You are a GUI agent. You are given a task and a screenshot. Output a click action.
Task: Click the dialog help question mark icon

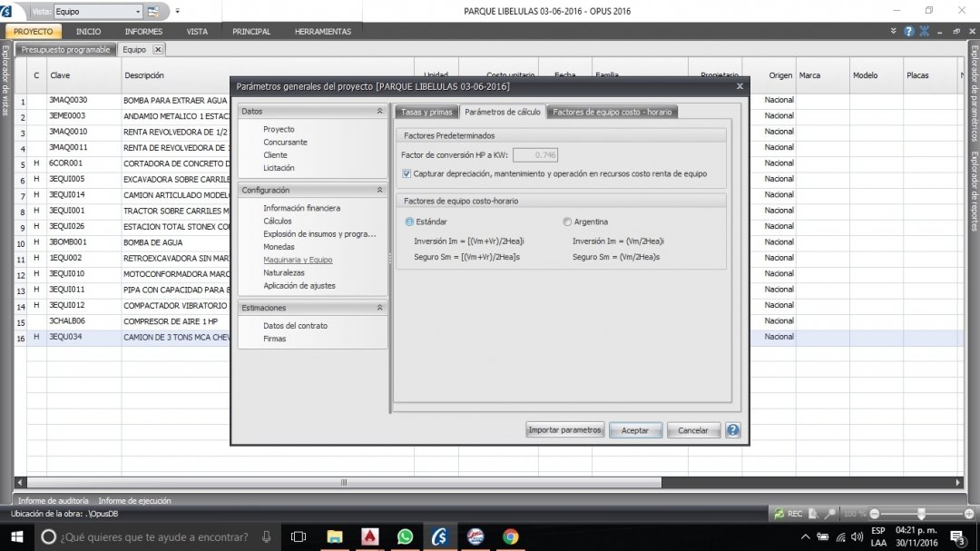click(733, 430)
